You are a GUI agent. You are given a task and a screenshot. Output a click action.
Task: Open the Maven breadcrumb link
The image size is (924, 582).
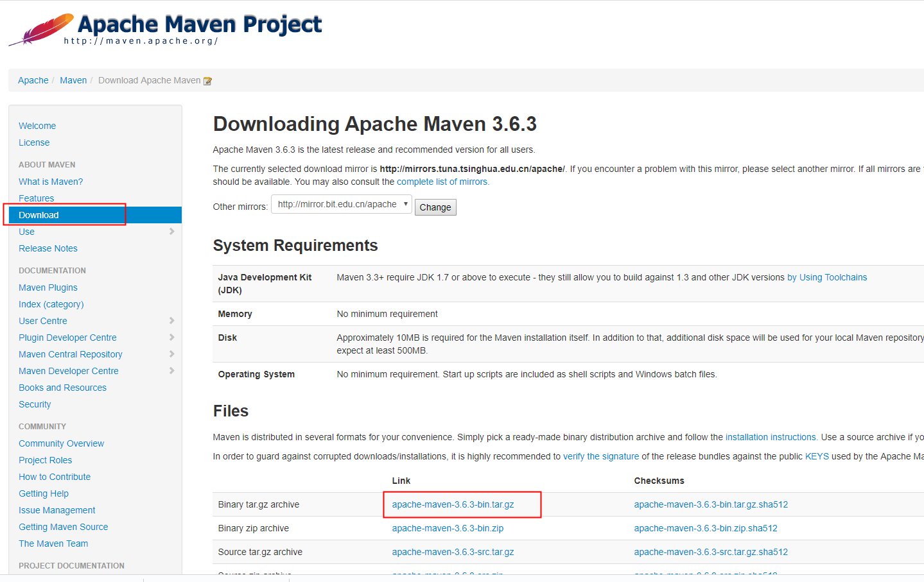[x=73, y=80]
